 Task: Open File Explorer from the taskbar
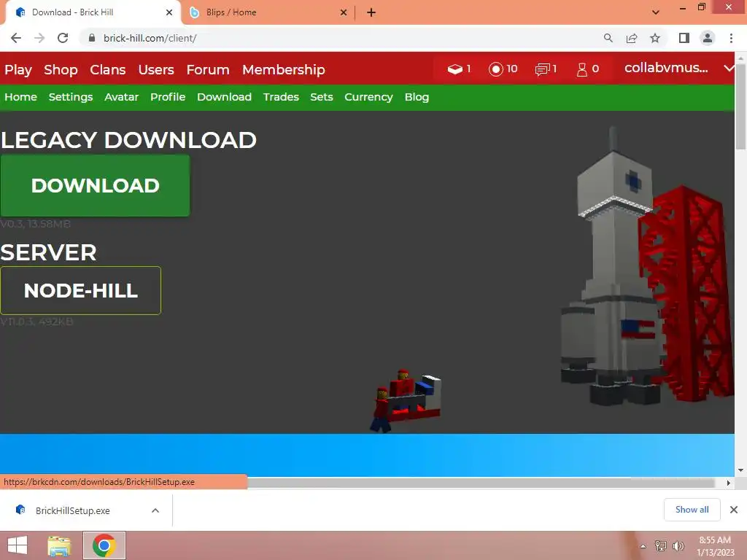click(x=60, y=545)
